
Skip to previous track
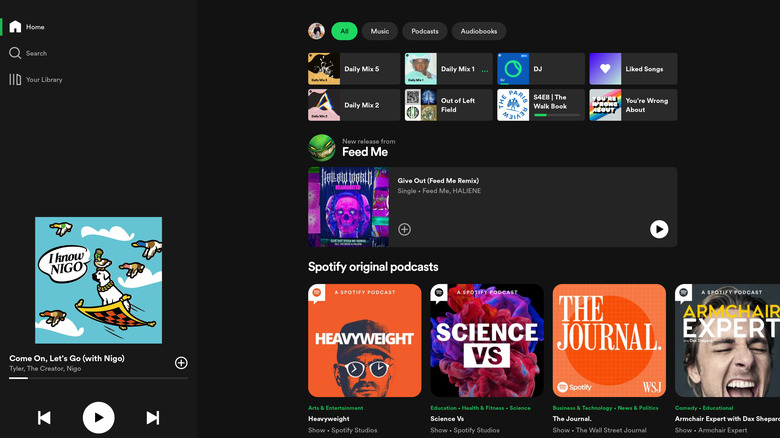point(44,417)
